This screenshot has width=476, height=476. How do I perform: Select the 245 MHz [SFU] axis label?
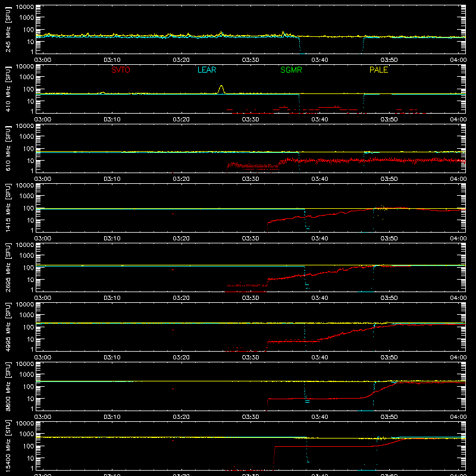(8, 30)
